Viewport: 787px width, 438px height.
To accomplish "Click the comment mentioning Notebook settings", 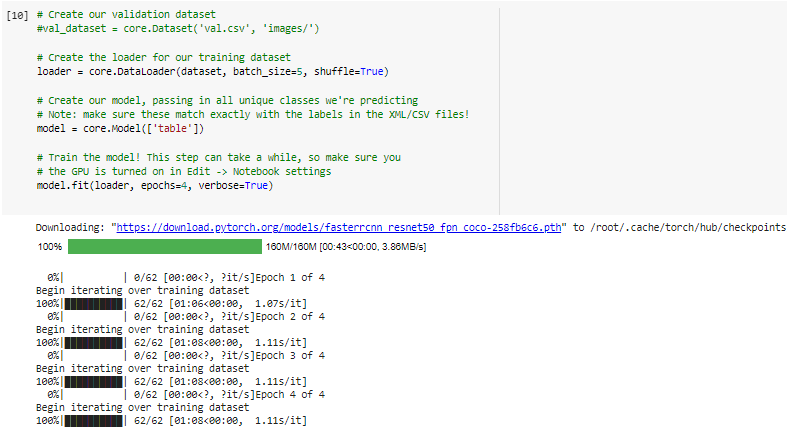I will tap(184, 172).
